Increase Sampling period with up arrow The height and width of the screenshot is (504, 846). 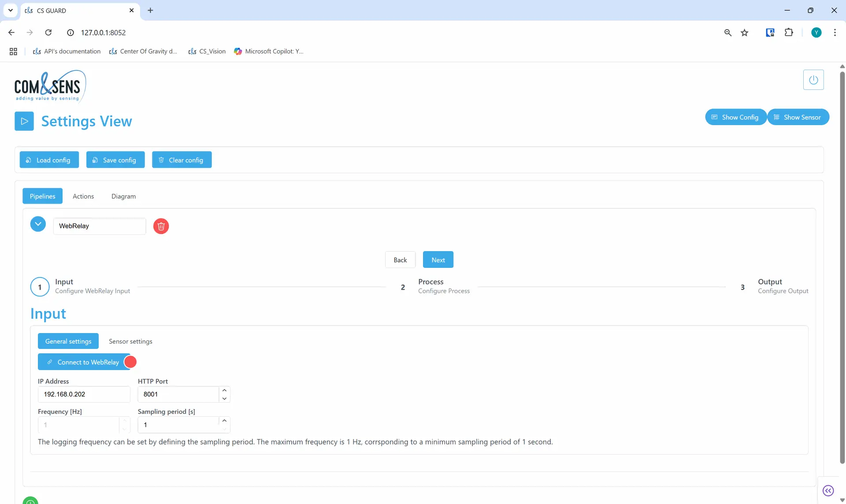tap(224, 421)
